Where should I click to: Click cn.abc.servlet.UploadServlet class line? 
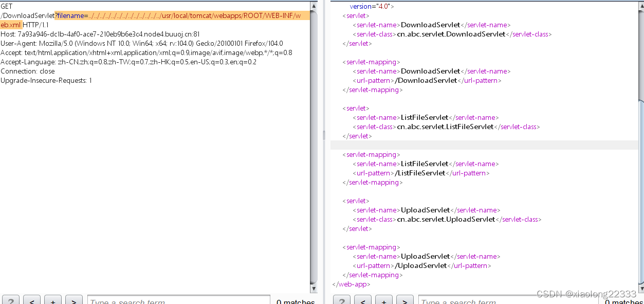click(x=447, y=220)
